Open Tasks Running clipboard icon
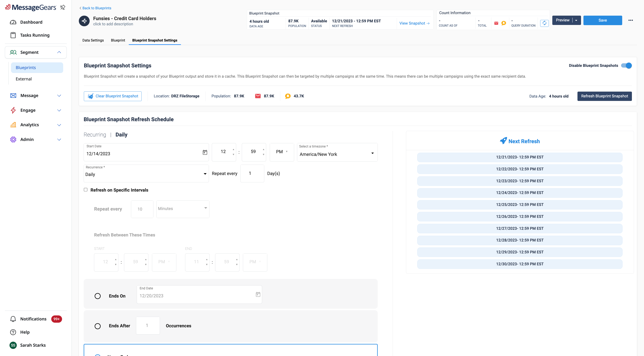Image resolution: width=644 pixels, height=356 pixels. 13,35
